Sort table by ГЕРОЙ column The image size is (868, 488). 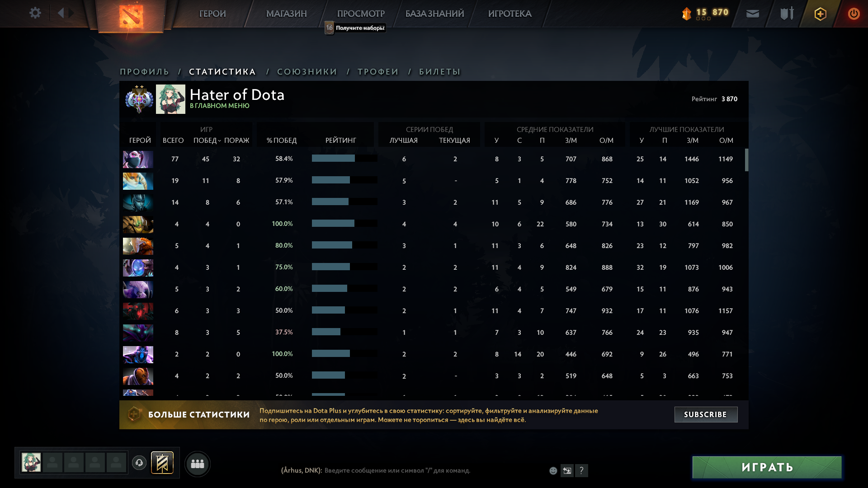140,141
